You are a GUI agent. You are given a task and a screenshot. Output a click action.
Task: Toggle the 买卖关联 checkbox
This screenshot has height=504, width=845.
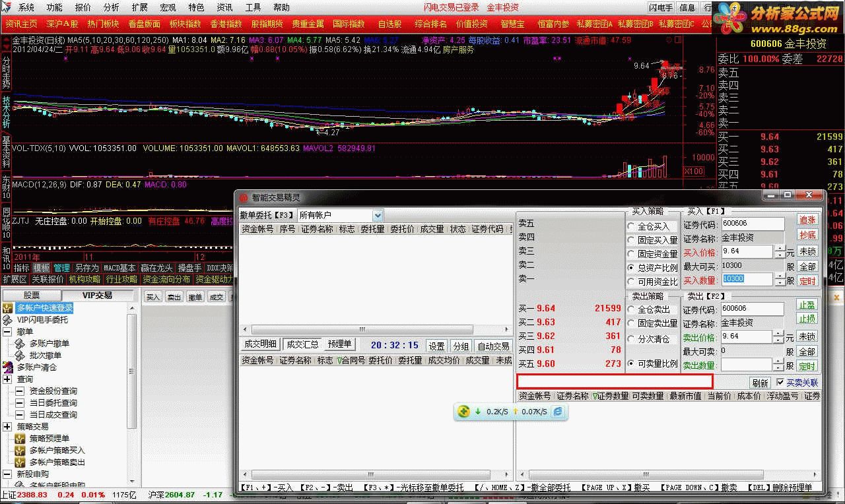click(781, 383)
